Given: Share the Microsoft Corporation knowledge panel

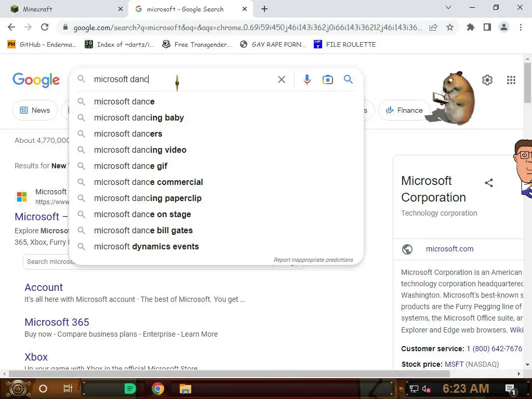Looking at the screenshot, I should pos(488,183).
